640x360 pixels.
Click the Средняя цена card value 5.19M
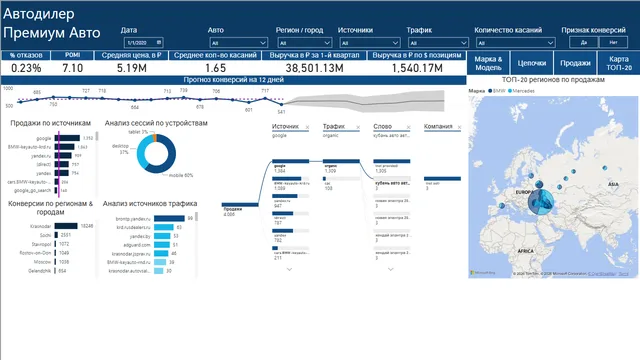131,68
